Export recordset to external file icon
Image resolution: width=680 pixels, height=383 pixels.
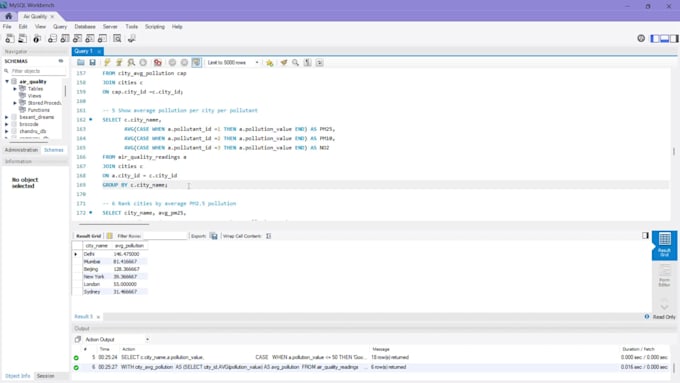pyautogui.click(x=214, y=236)
